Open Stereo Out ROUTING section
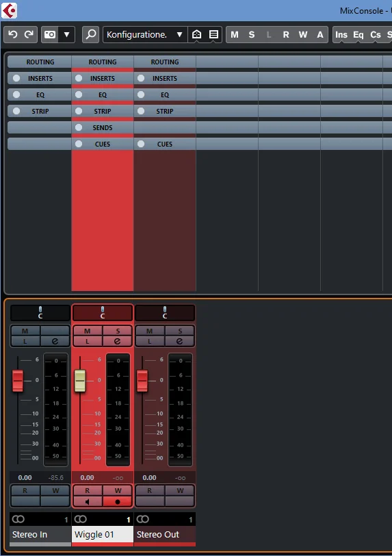Screen dimensions: 392x556 point(165,62)
